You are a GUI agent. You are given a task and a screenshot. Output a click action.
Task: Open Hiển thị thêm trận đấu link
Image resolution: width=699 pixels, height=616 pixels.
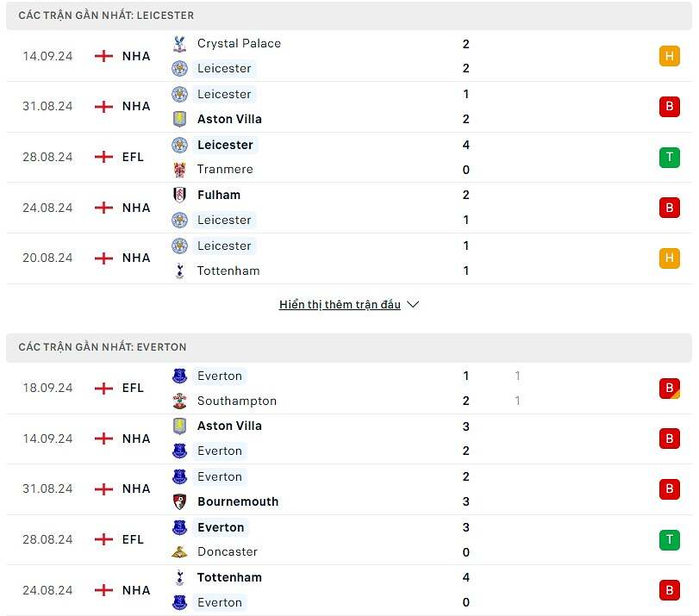340,304
